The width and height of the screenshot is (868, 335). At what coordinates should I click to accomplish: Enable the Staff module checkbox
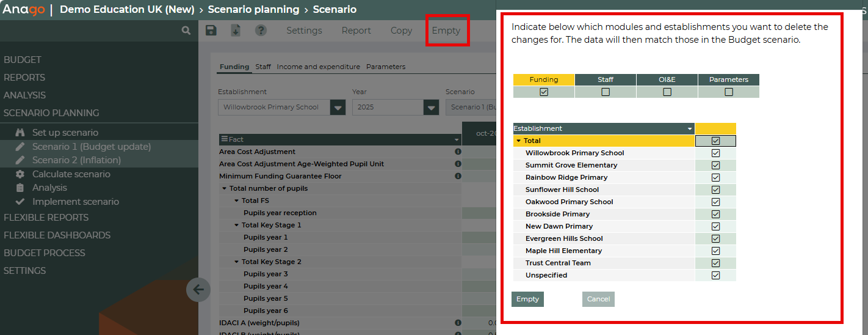tap(606, 92)
